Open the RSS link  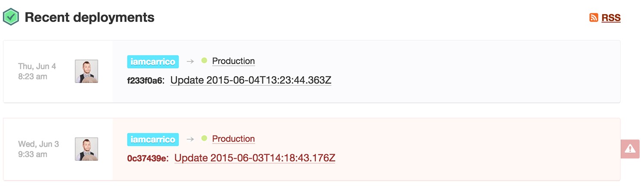coord(611,18)
